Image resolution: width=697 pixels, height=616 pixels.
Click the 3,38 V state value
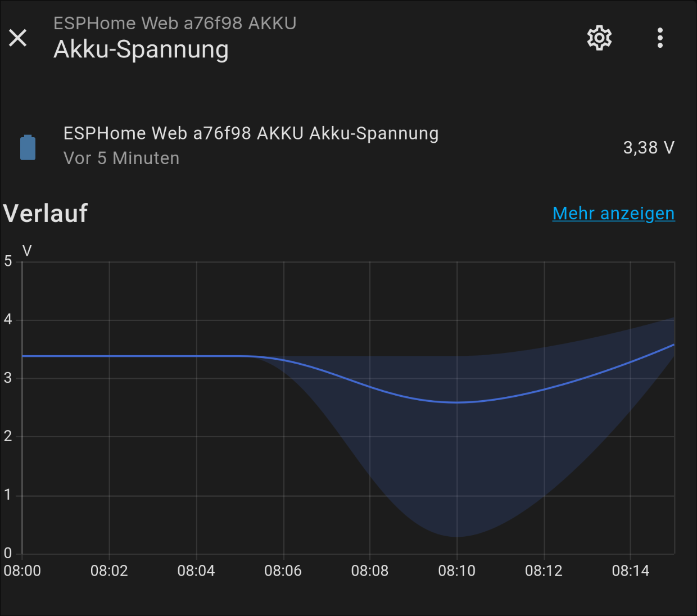(648, 148)
